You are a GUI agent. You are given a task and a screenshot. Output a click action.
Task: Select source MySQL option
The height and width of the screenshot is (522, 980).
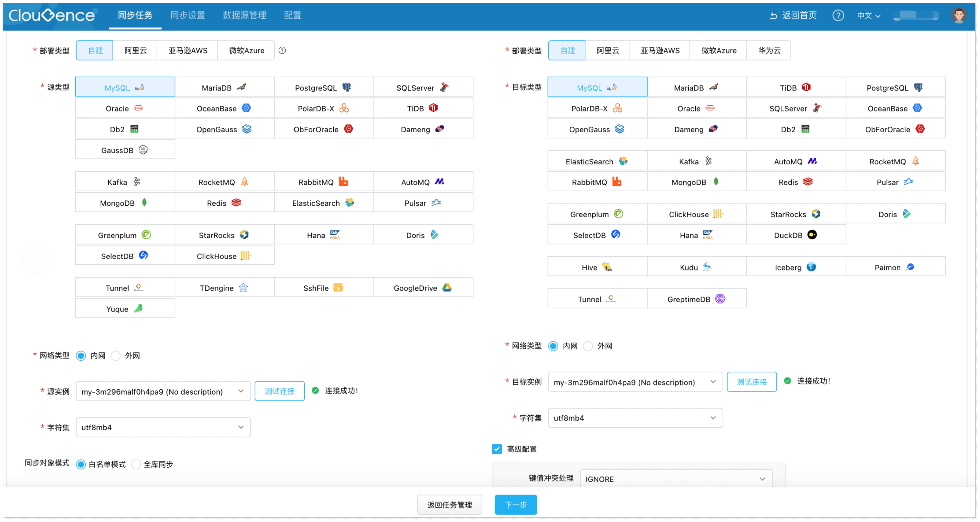[x=125, y=87]
